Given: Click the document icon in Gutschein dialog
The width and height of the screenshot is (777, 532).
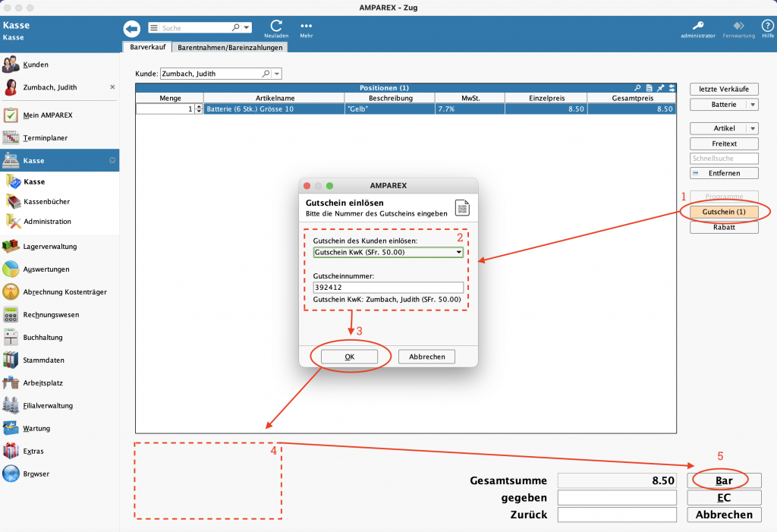Looking at the screenshot, I should [x=462, y=208].
